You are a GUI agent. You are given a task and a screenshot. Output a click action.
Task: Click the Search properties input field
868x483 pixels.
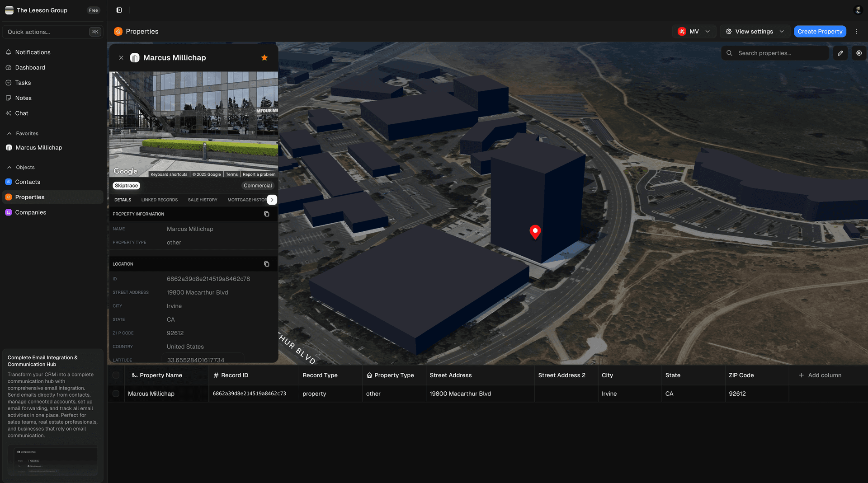click(x=775, y=53)
